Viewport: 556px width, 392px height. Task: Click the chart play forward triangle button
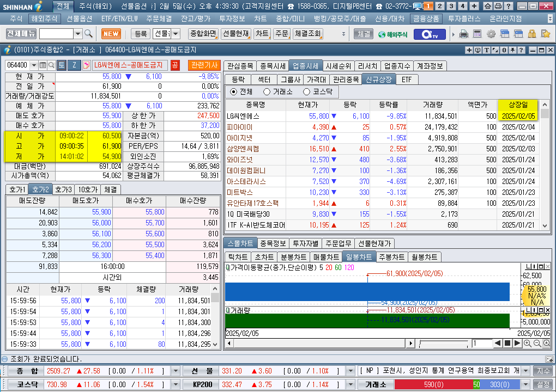click(x=517, y=343)
